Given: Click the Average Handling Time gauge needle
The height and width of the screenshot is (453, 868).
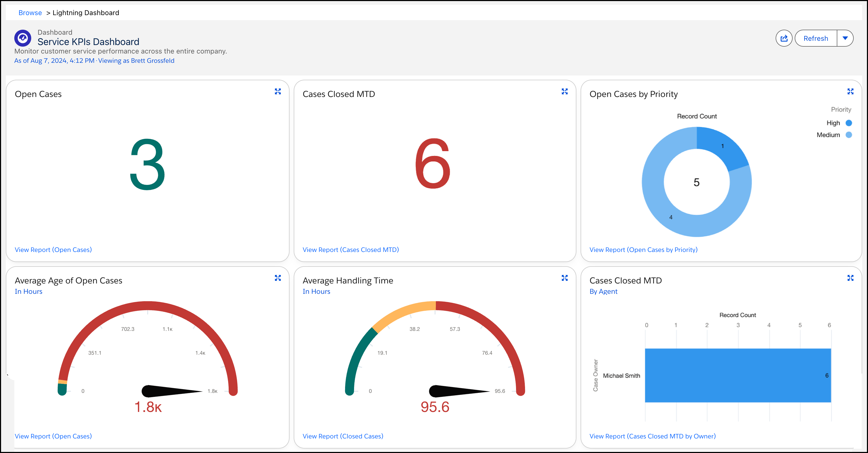Looking at the screenshot, I should tap(459, 391).
